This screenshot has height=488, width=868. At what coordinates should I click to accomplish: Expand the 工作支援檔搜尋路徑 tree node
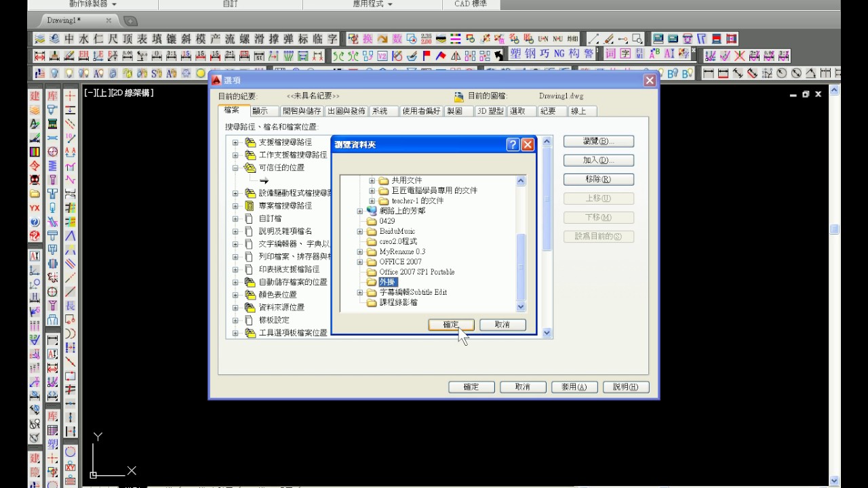tap(235, 155)
